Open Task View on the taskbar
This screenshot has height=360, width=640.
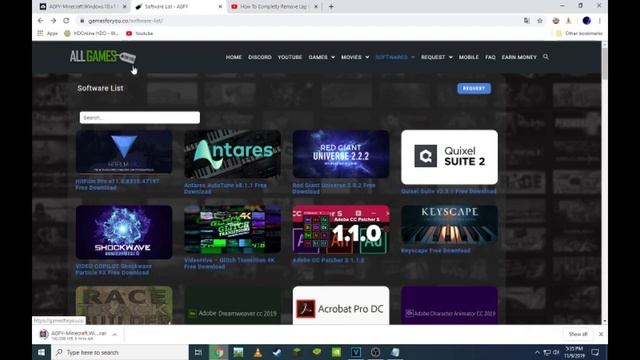pyautogui.click(x=198, y=352)
